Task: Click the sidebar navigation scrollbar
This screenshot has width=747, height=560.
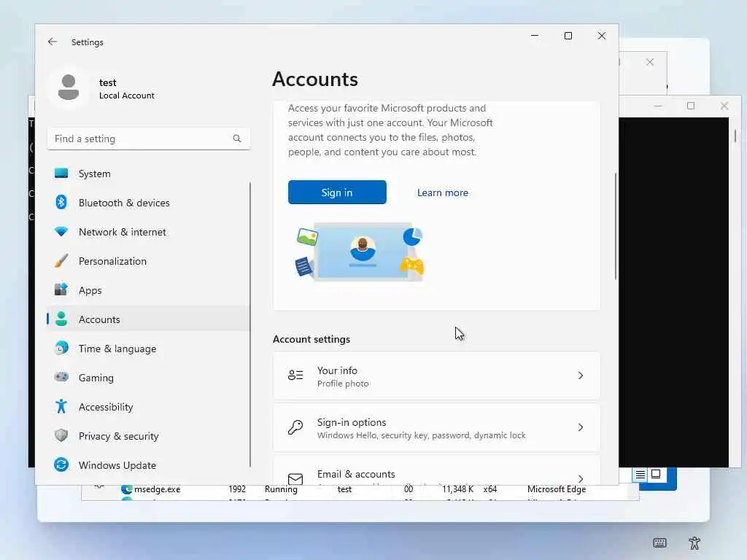Action: coord(249,324)
